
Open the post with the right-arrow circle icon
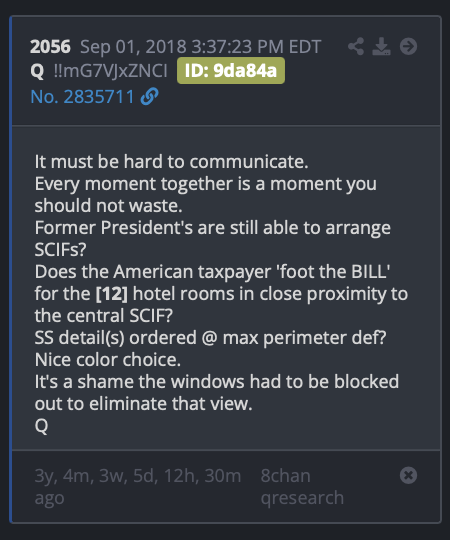click(408, 46)
